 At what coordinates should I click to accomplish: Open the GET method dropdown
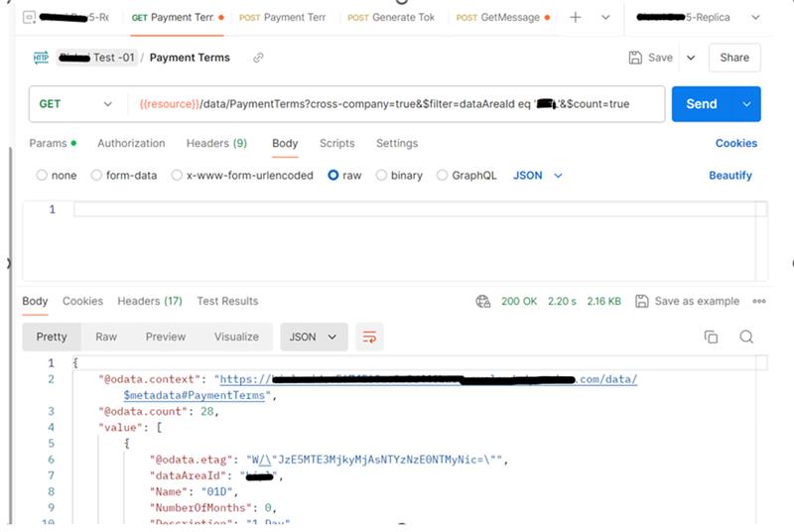[x=75, y=104]
